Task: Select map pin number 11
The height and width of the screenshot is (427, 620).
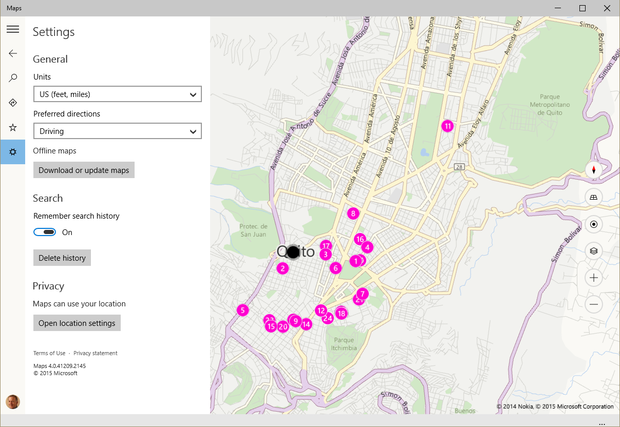Action: pos(447,126)
